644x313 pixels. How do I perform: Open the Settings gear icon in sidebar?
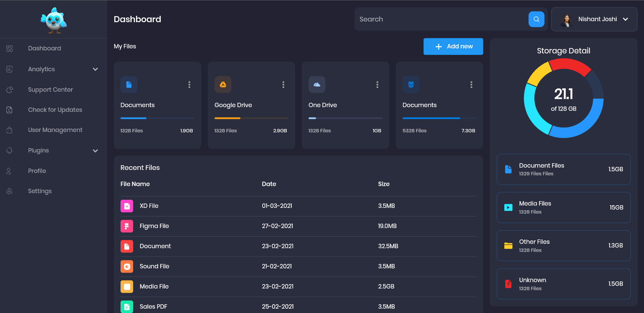pyautogui.click(x=9, y=191)
